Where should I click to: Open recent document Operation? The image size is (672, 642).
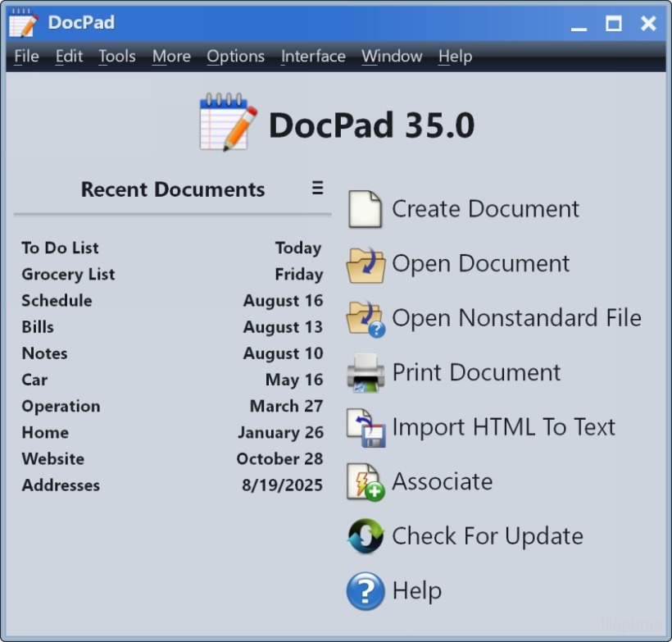61,406
